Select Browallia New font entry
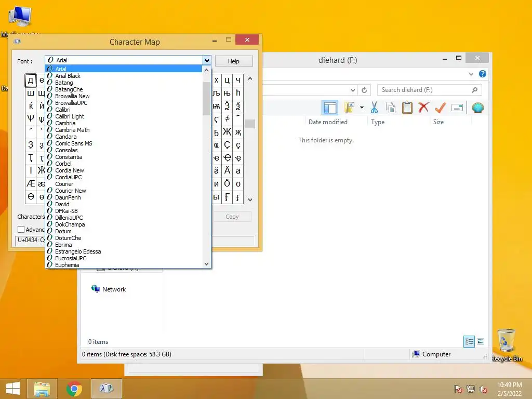 (x=124, y=96)
